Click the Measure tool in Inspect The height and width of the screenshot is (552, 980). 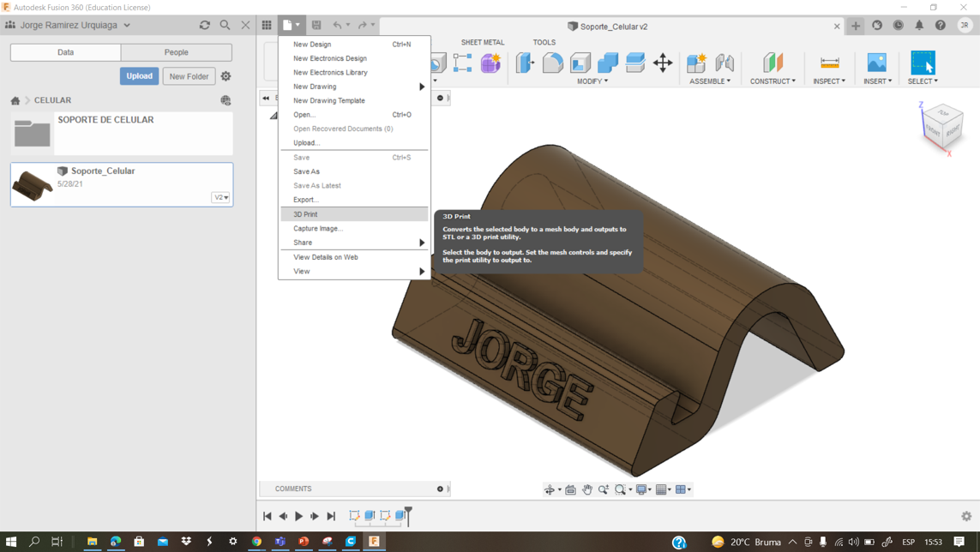coord(829,63)
